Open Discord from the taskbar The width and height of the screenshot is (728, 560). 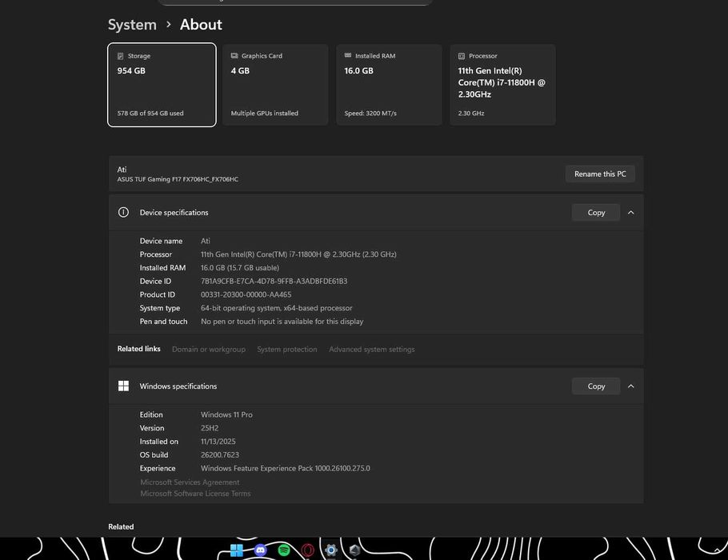[261, 550]
